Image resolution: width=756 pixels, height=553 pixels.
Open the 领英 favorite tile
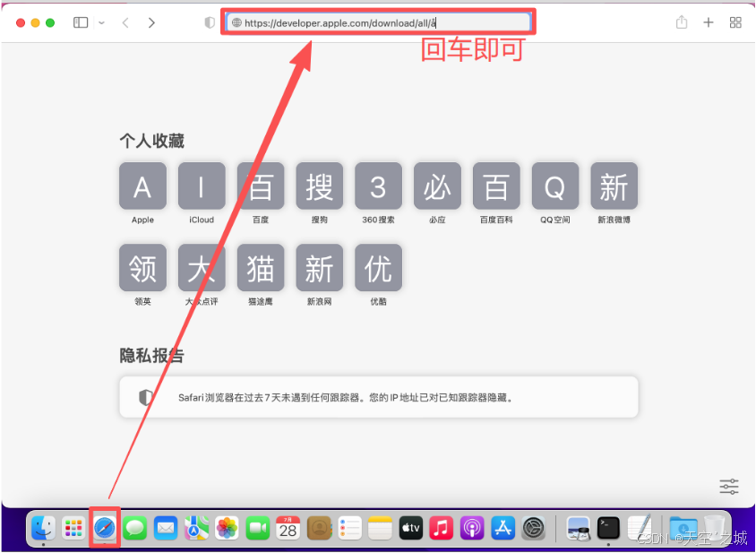(x=142, y=267)
